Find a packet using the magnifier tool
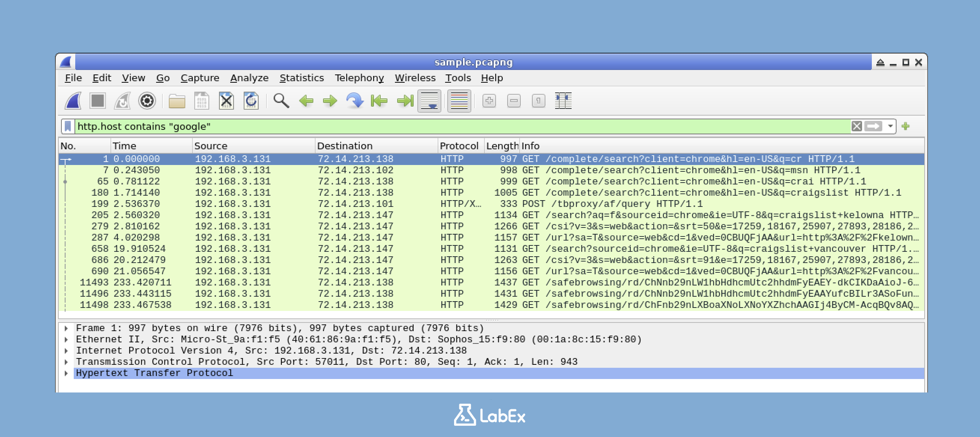This screenshot has height=437, width=980. (x=281, y=101)
